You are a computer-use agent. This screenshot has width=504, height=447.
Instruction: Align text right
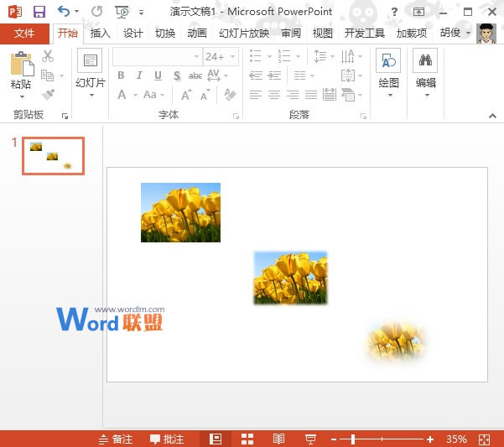click(x=293, y=95)
